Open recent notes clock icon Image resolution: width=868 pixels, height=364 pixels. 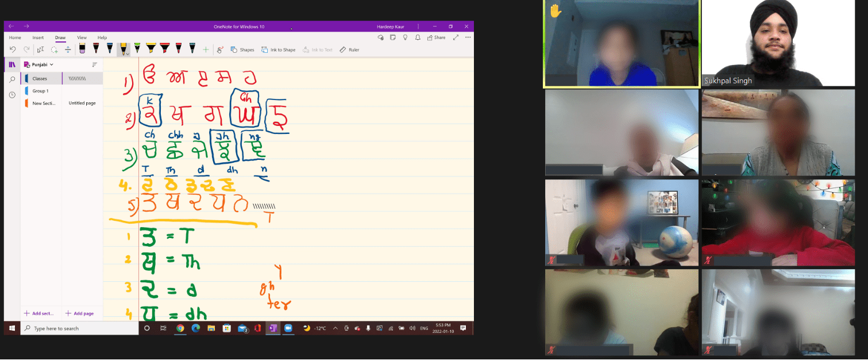click(12, 94)
